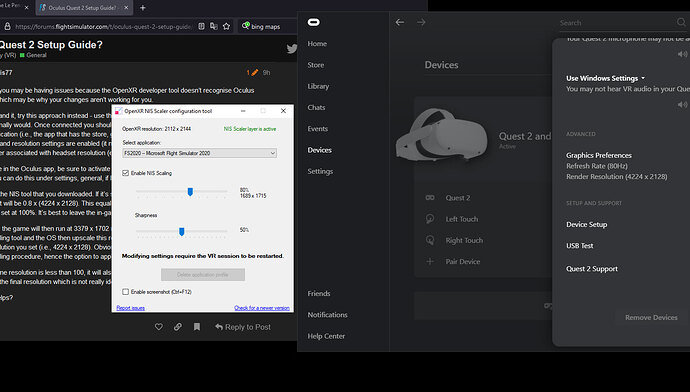Copy post link via chain icon
The image size is (690, 392).
178,326
